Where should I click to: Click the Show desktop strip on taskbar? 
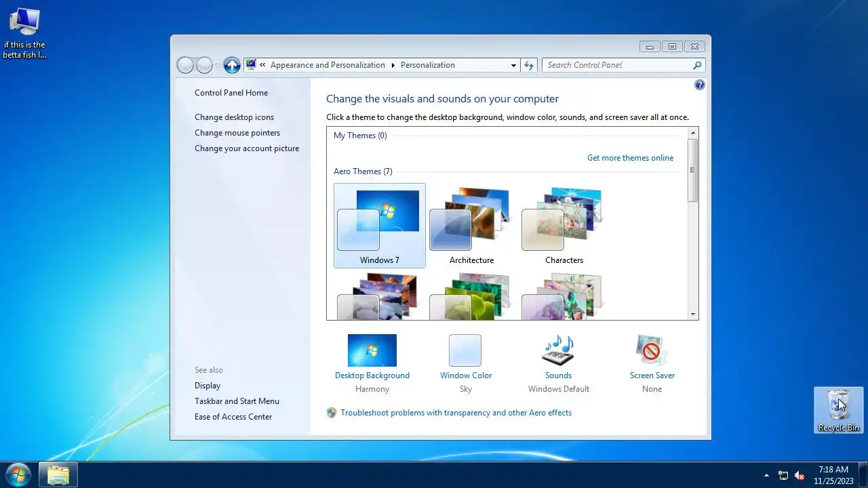click(x=863, y=475)
